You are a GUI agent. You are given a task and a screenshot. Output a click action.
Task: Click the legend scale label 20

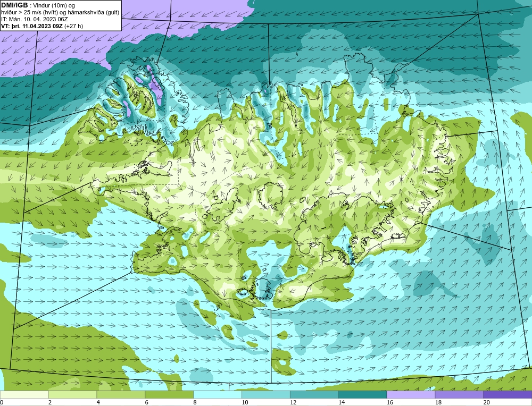[x=486, y=402]
